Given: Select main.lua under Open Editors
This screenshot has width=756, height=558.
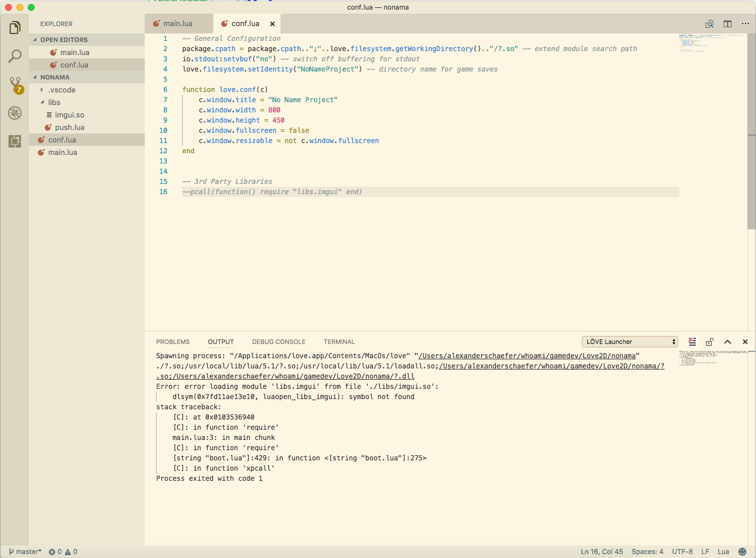Looking at the screenshot, I should (87, 52).
